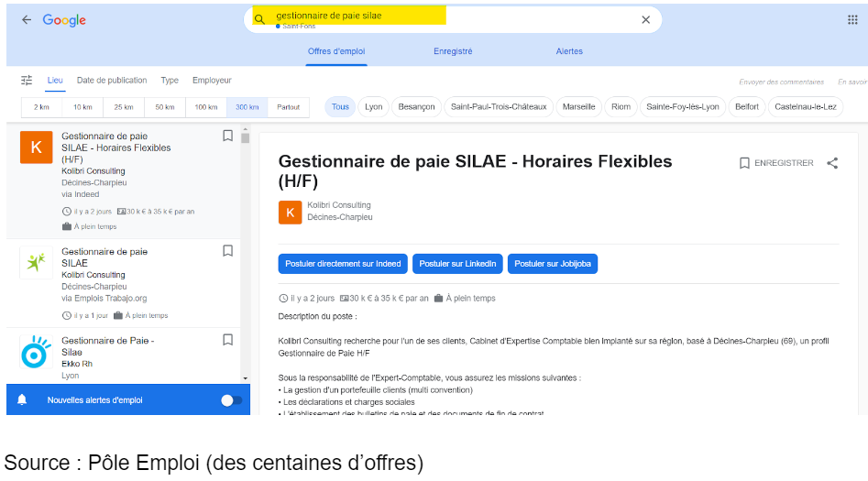Click ENREGISTRER to save the job
The width and height of the screenshot is (868, 481).
[x=776, y=163]
